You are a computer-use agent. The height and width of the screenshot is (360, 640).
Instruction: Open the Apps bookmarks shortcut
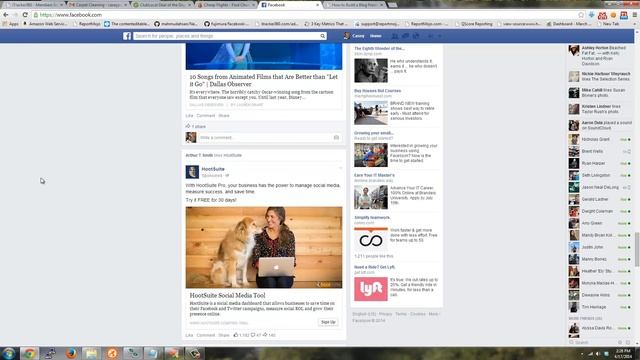pyautogui.click(x=11, y=24)
